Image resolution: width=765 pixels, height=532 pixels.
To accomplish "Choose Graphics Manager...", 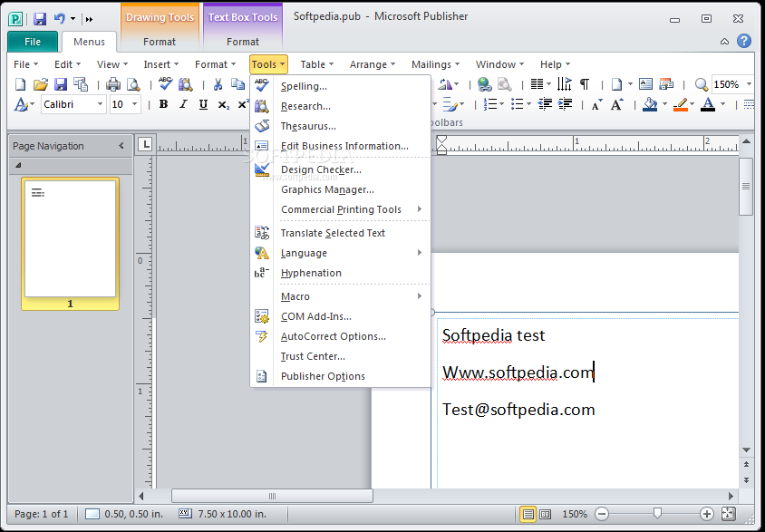I will coord(341,189).
